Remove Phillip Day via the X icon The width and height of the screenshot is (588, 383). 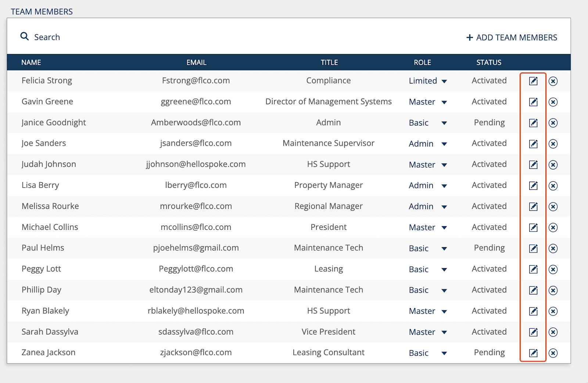(553, 290)
